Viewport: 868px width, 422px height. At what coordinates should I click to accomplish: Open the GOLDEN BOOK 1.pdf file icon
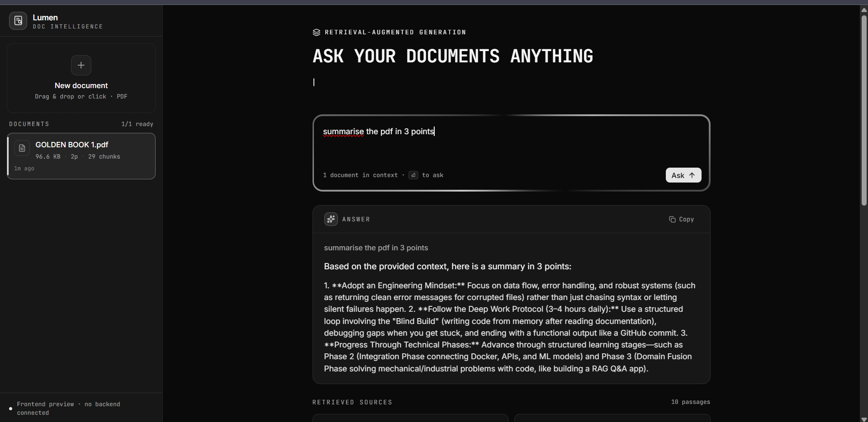pos(22,148)
